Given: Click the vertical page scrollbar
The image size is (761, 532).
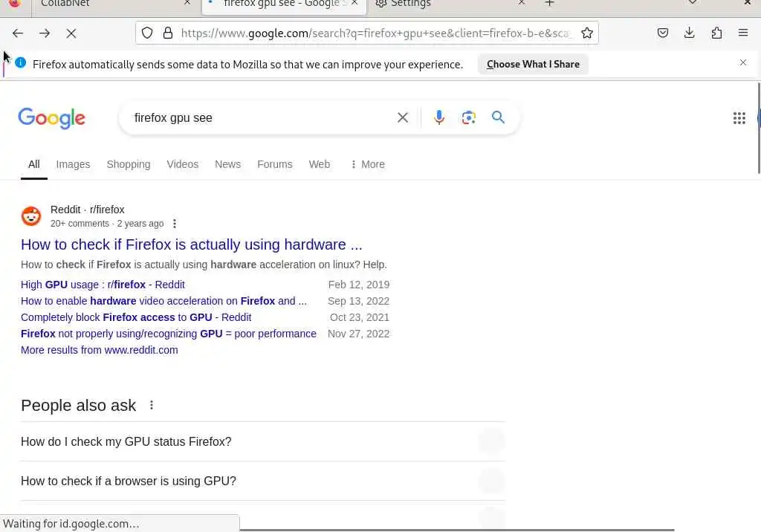Looking at the screenshot, I should 759,128.
